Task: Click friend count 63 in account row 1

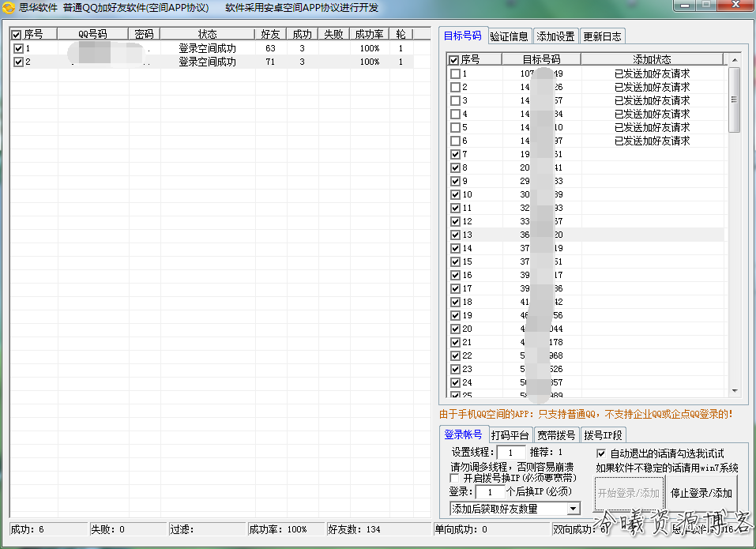Action: [x=270, y=48]
